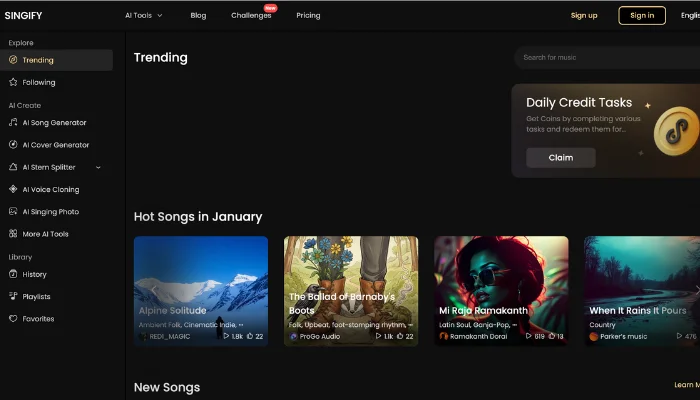Expand the AI Tools dropdown in header
Viewport: 700px width, 400px height.
tap(144, 15)
